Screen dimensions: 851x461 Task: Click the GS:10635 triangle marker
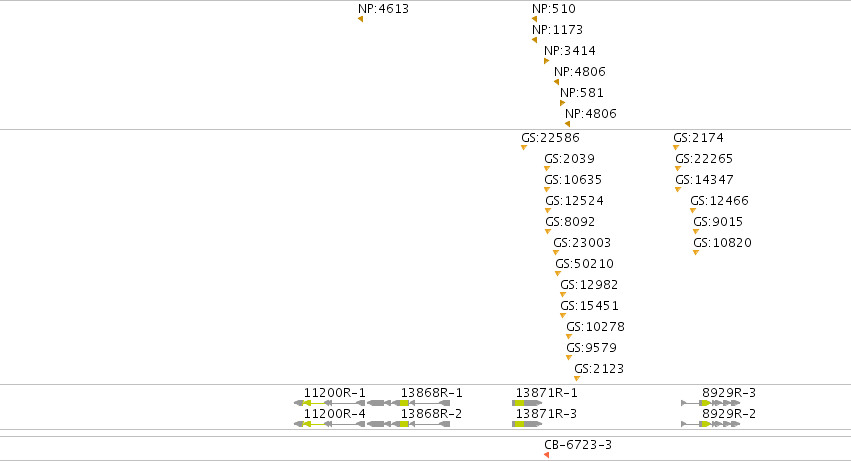click(547, 190)
